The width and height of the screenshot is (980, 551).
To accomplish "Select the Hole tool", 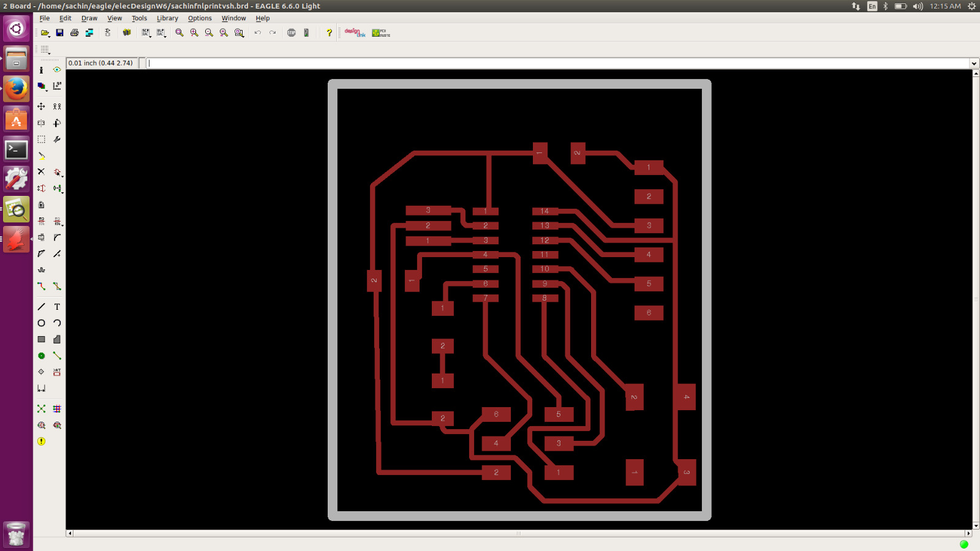I will pyautogui.click(x=41, y=372).
